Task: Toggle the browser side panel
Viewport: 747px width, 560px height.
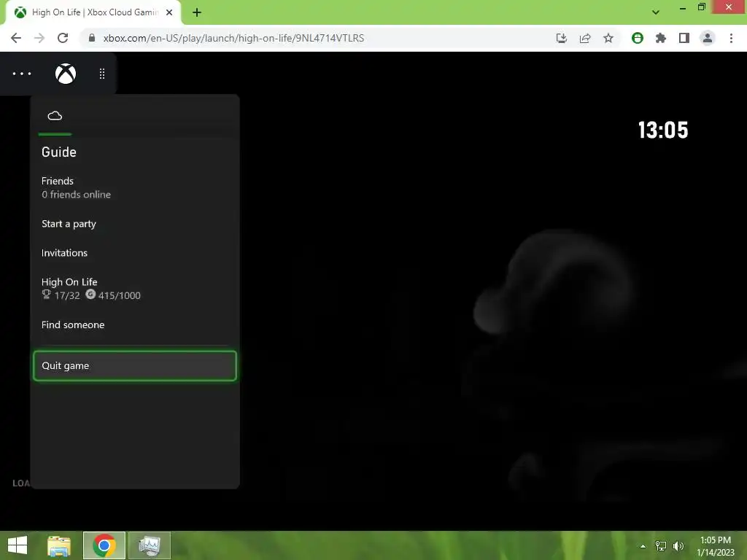Action: tap(684, 38)
